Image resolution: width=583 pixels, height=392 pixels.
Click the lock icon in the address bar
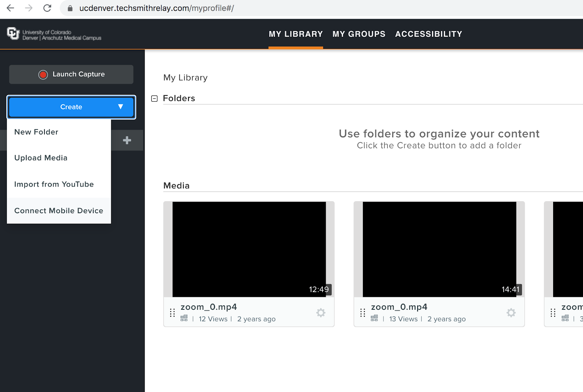[70, 8]
